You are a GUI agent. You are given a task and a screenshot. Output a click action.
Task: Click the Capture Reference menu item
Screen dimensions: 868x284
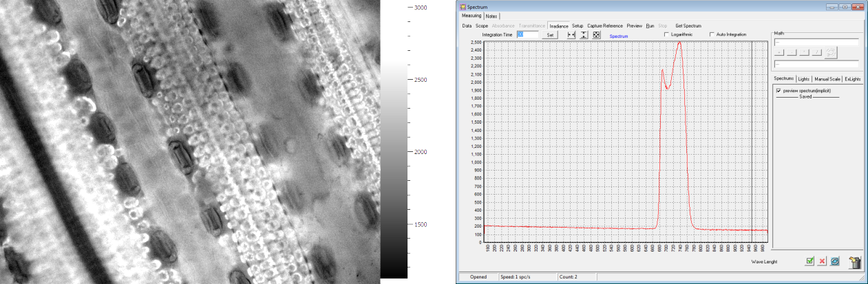click(x=604, y=25)
